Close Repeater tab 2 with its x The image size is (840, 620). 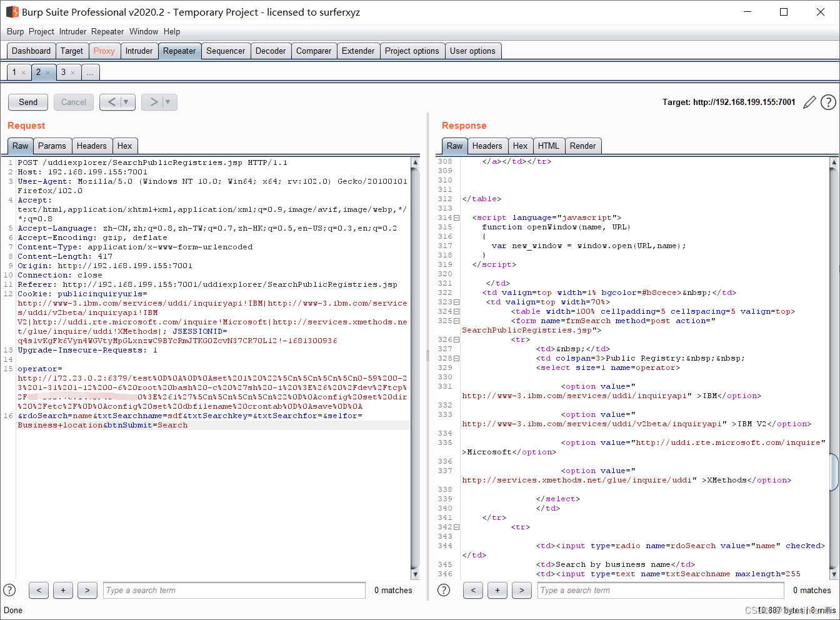click(x=47, y=72)
